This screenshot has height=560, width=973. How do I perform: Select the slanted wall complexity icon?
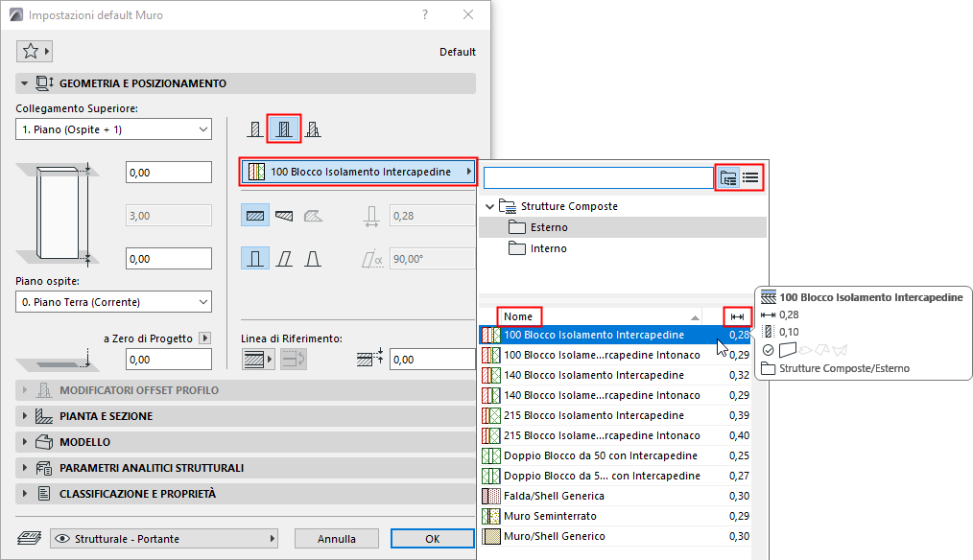click(284, 259)
